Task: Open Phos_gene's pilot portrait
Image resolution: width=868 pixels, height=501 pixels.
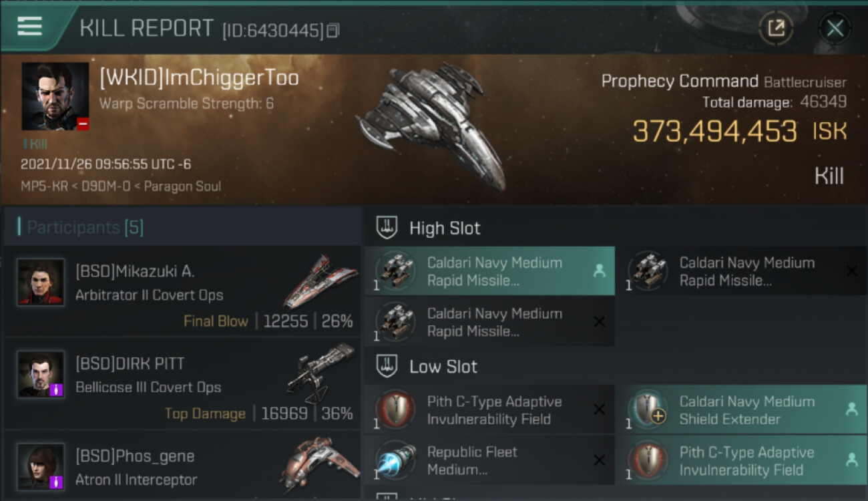Action: pos(41,466)
